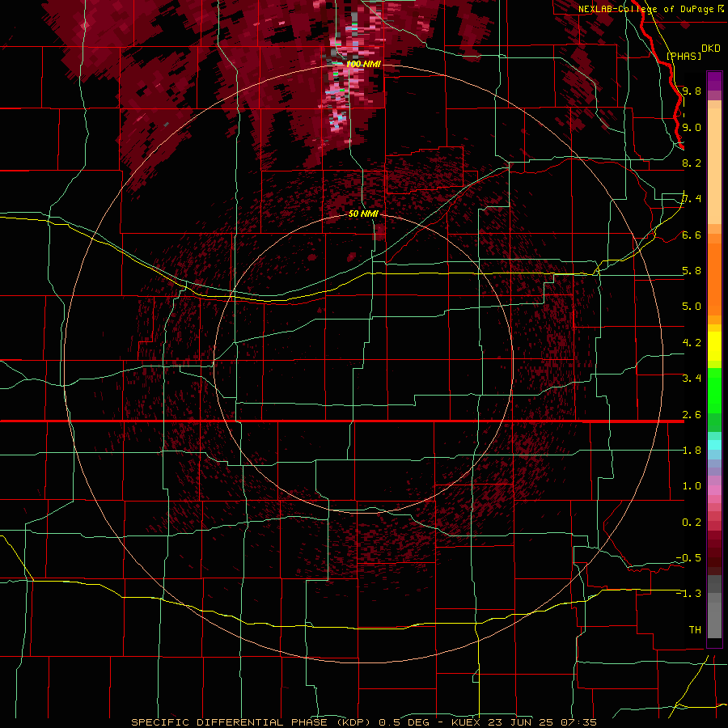The height and width of the screenshot is (728, 728).
Task: Click the 9.8 value on the color scale
Action: click(692, 91)
